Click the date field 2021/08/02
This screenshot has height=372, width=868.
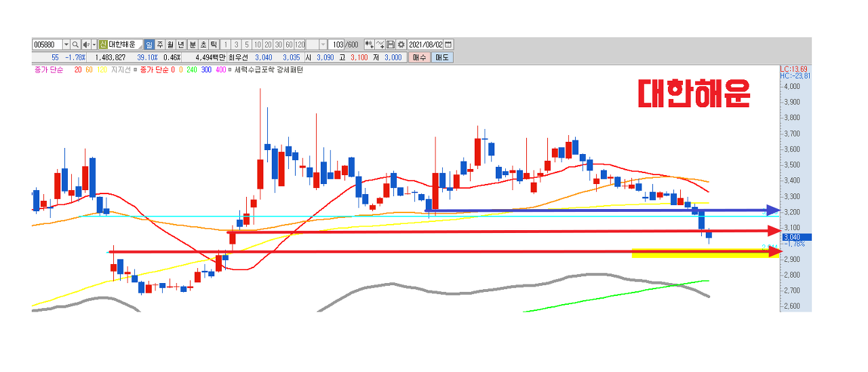[x=425, y=44]
